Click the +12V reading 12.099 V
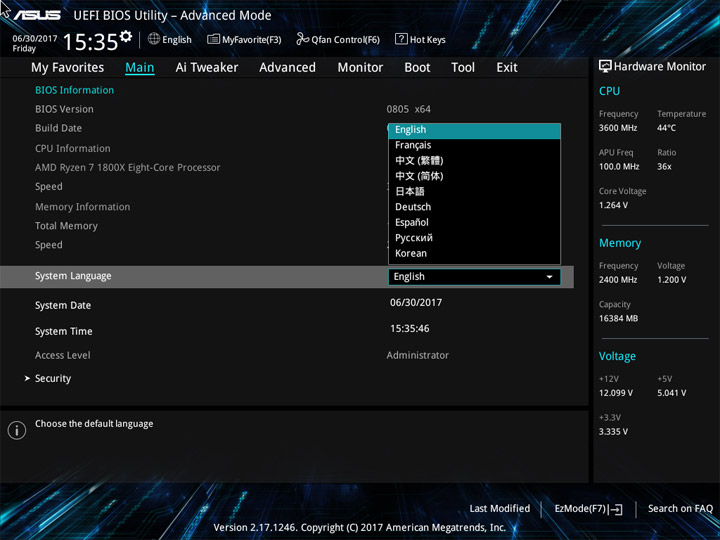Image resolution: width=720 pixels, height=540 pixels. point(615,393)
